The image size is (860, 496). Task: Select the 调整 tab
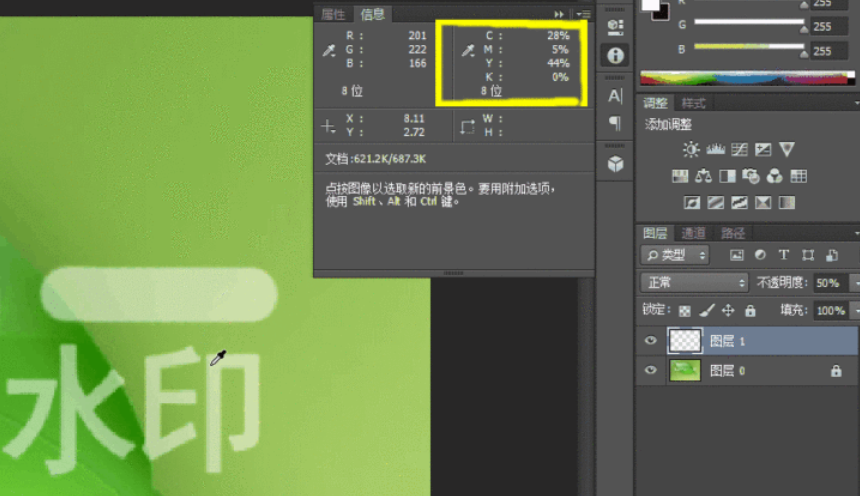pyautogui.click(x=655, y=103)
